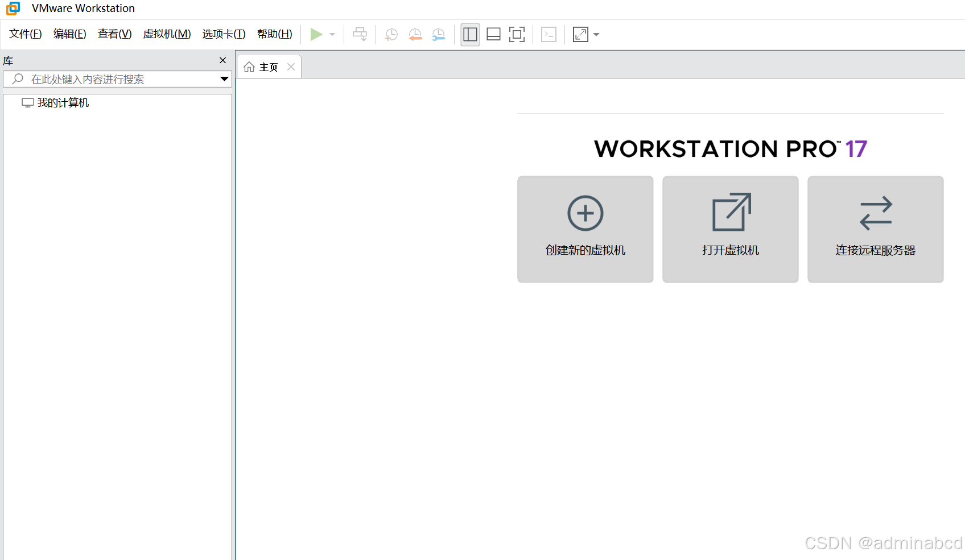Enter full screen mode icon
Screen dimensions: 965x560
[517, 35]
